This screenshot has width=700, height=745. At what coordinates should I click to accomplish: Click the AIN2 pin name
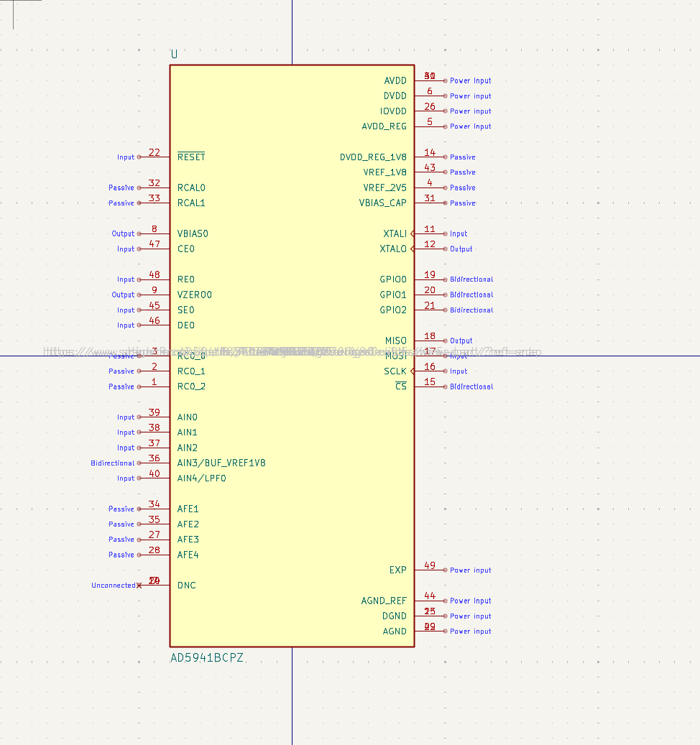(x=188, y=448)
